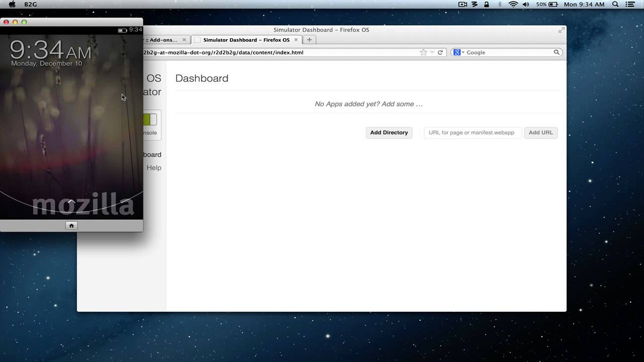The image size is (644, 362).
Task: Bookmark the page with the star icon
Action: (x=423, y=52)
